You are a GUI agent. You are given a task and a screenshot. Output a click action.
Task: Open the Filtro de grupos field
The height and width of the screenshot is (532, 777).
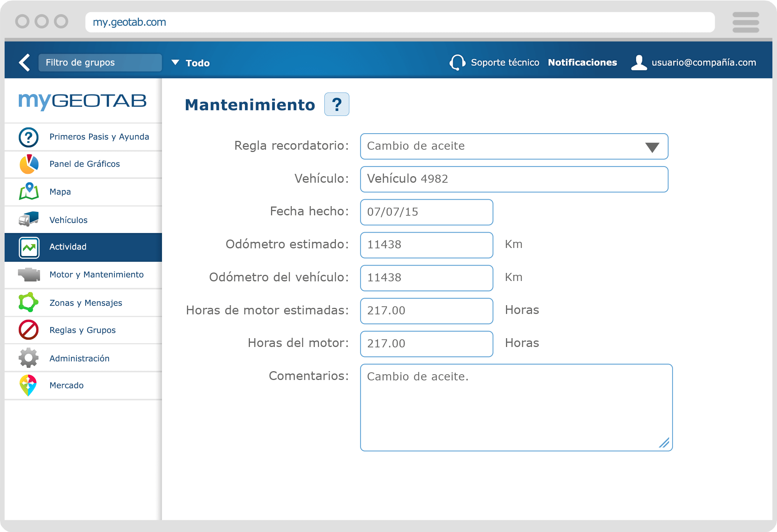(x=100, y=62)
